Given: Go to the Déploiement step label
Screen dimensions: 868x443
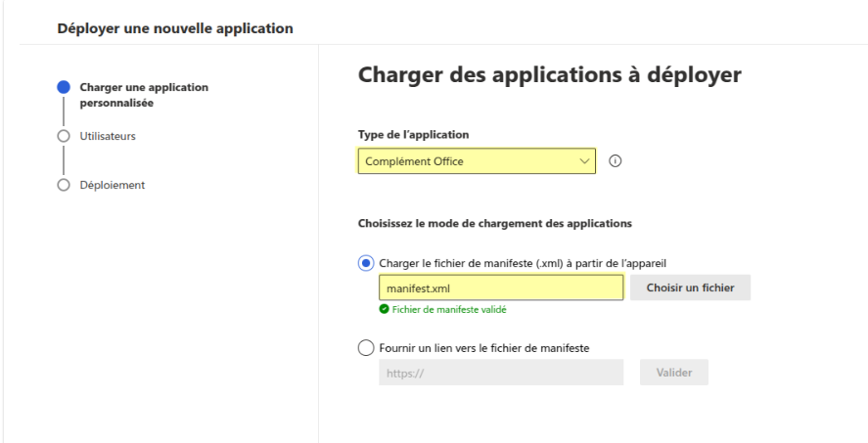Looking at the screenshot, I should (x=112, y=185).
